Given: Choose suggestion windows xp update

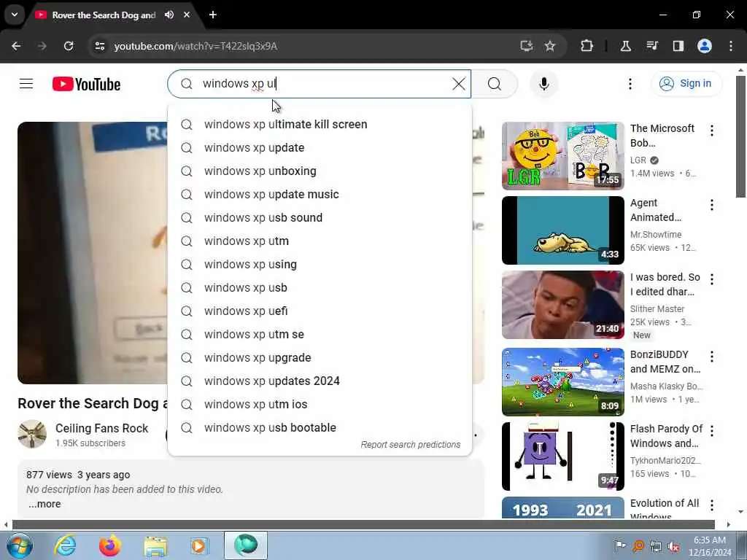Looking at the screenshot, I should tap(320, 147).
